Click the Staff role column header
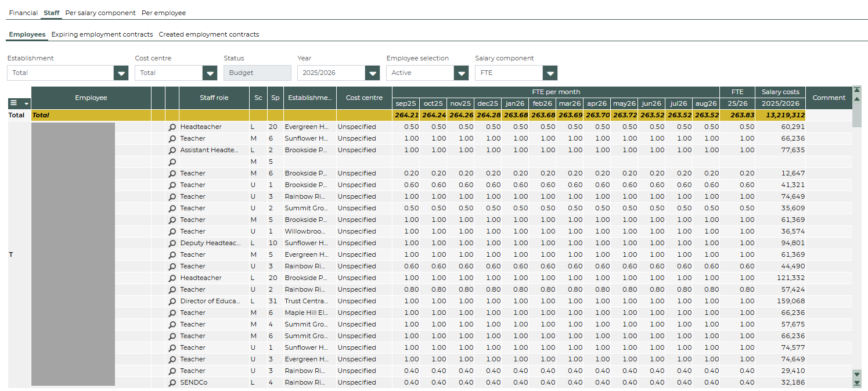The image size is (868, 391). point(214,98)
